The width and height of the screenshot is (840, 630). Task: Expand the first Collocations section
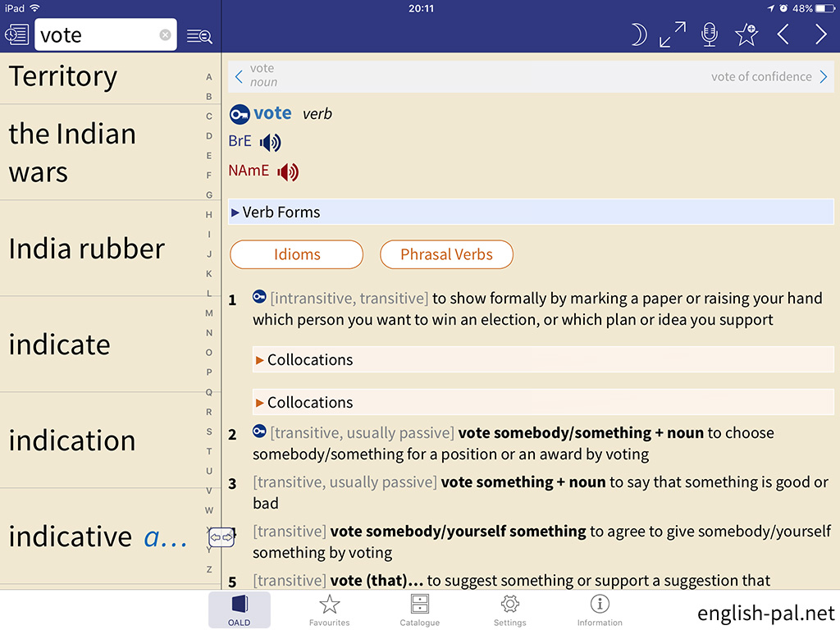tap(309, 360)
